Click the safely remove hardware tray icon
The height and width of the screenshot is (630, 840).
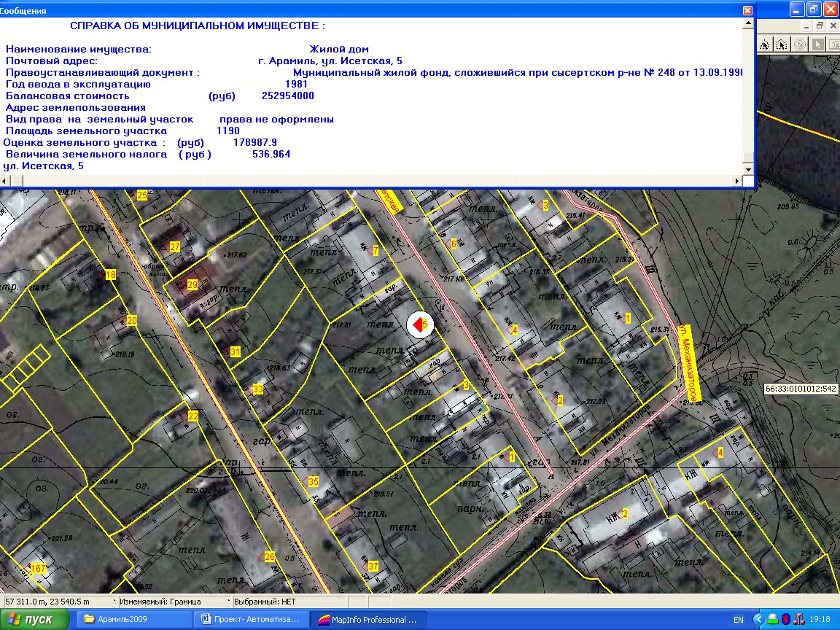tap(772, 619)
